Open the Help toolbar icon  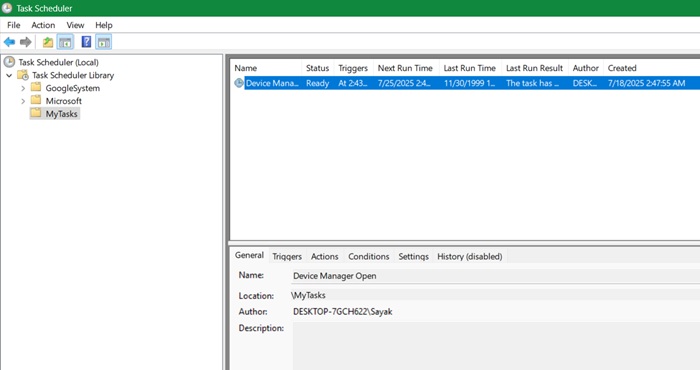point(86,42)
